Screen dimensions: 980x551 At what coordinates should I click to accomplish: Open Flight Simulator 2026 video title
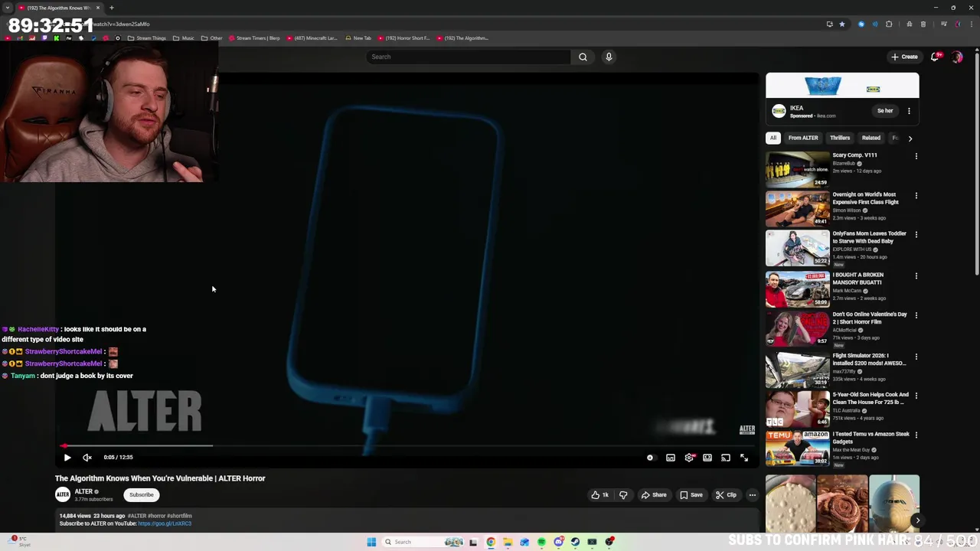click(869, 360)
